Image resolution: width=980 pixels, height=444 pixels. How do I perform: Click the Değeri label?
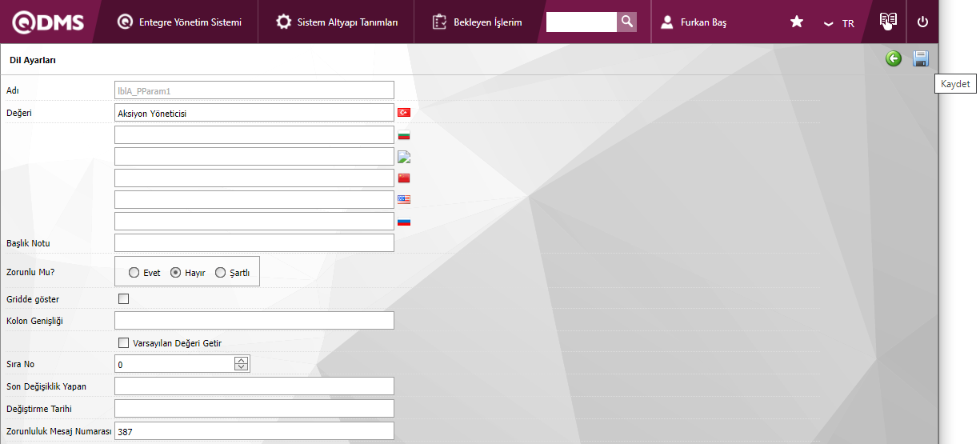18,113
